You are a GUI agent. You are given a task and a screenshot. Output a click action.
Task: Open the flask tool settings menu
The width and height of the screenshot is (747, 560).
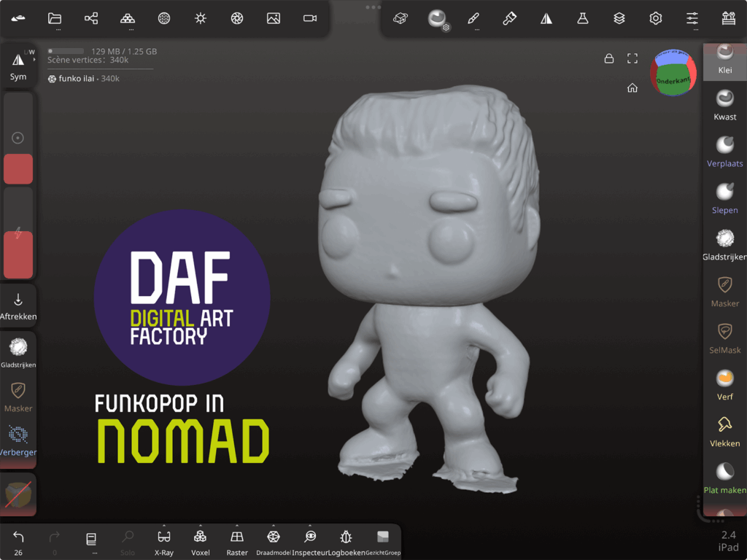[583, 18]
